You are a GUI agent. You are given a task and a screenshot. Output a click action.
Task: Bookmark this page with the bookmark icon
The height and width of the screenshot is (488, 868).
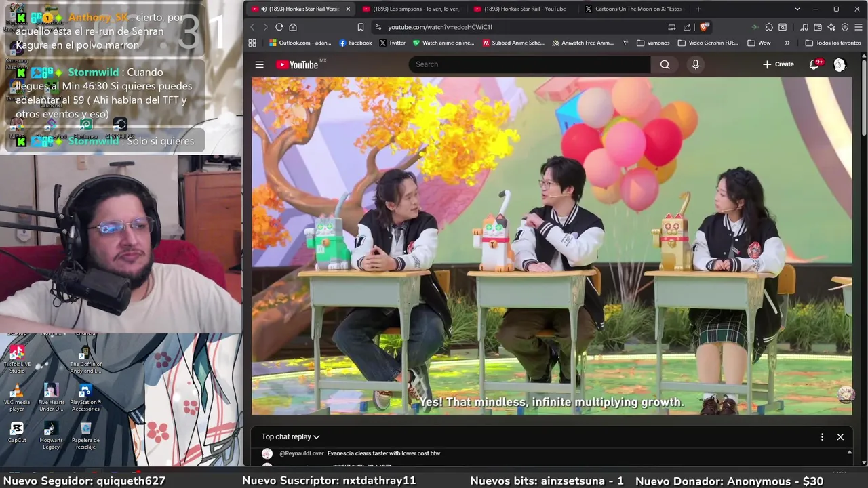point(360,27)
